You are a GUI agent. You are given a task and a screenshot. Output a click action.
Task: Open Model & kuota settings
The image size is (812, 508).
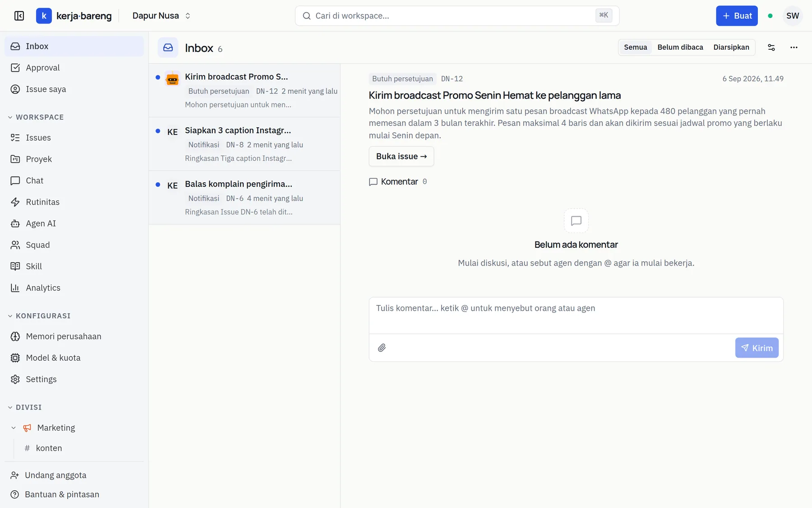(x=74, y=358)
